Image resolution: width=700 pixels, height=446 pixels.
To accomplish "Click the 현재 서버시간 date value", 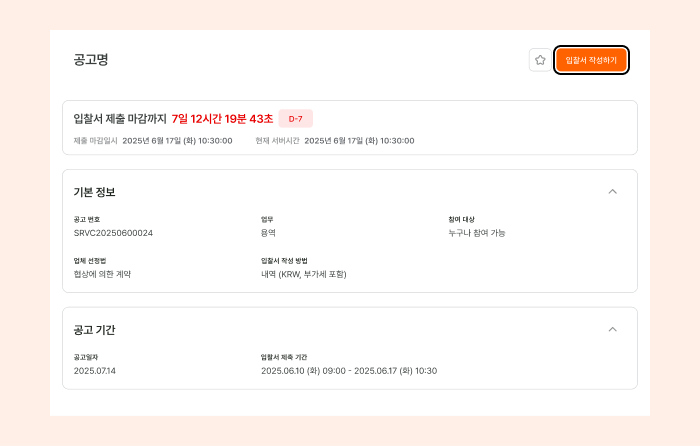I will pos(359,141).
